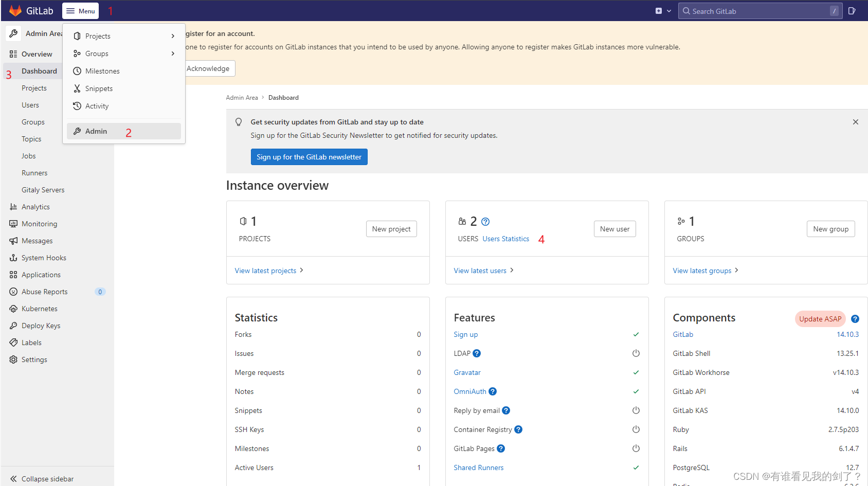Select Snippets in the menu

pyautogui.click(x=124, y=88)
